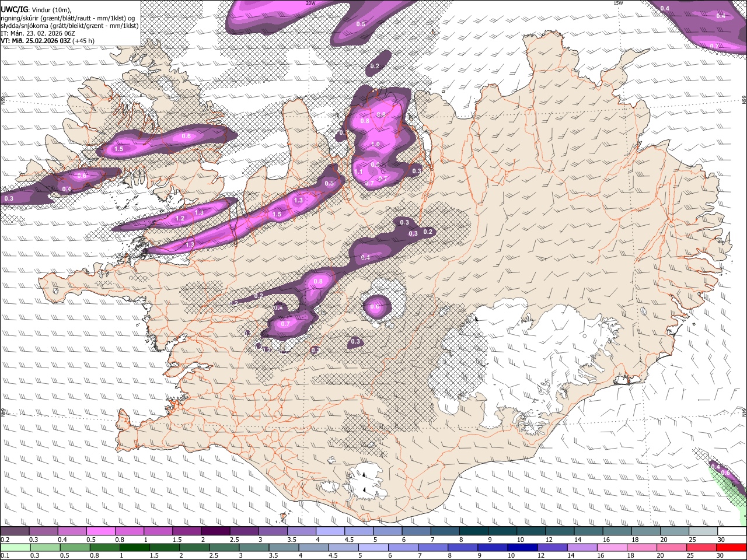Click the lower legend swatch starting at 0.1

[15, 547]
